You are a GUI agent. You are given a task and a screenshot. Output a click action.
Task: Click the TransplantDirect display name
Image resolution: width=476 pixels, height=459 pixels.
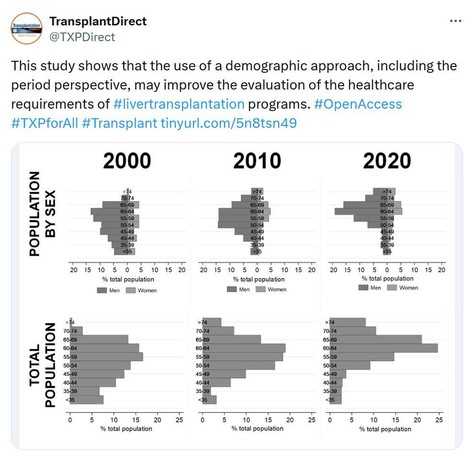click(x=98, y=22)
